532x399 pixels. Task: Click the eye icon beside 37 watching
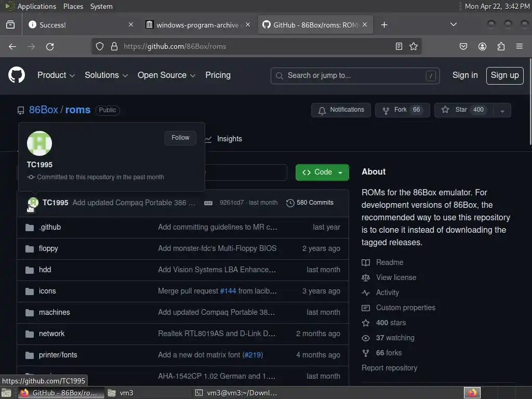366,338
